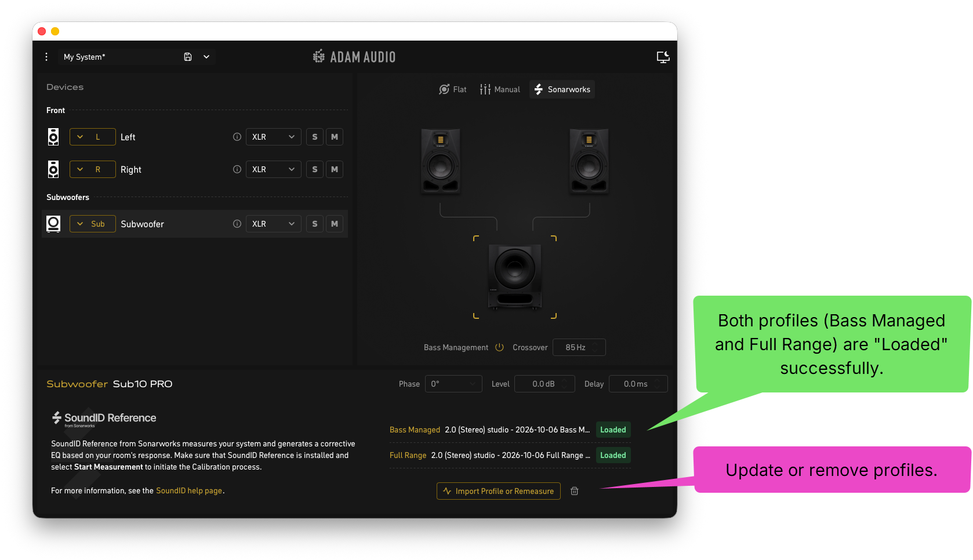973x560 pixels.
Task: Mute the Right speaker
Action: pyautogui.click(x=335, y=169)
